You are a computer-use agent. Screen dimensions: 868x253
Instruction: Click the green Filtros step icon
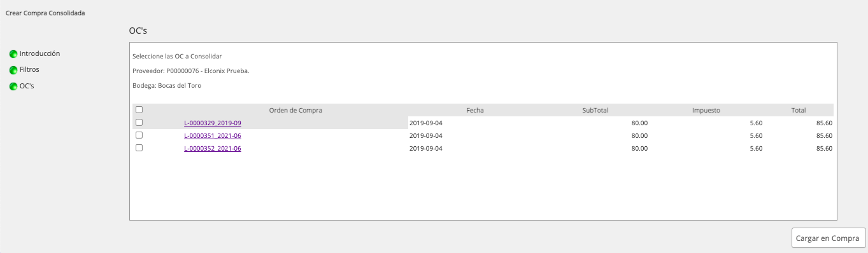(13, 70)
